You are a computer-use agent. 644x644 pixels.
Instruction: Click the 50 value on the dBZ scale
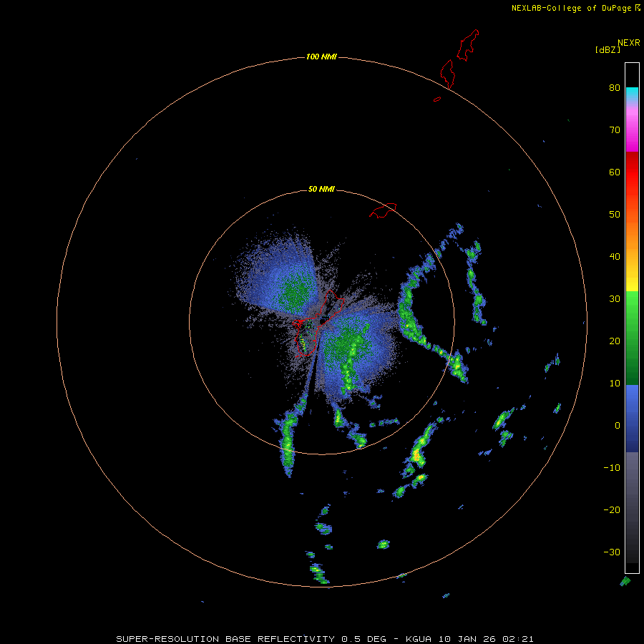[x=615, y=215]
